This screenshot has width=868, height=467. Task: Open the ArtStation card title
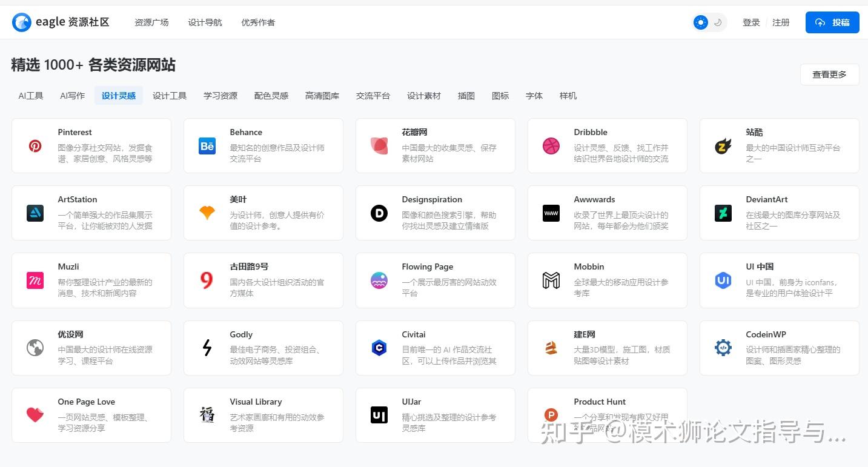click(78, 199)
